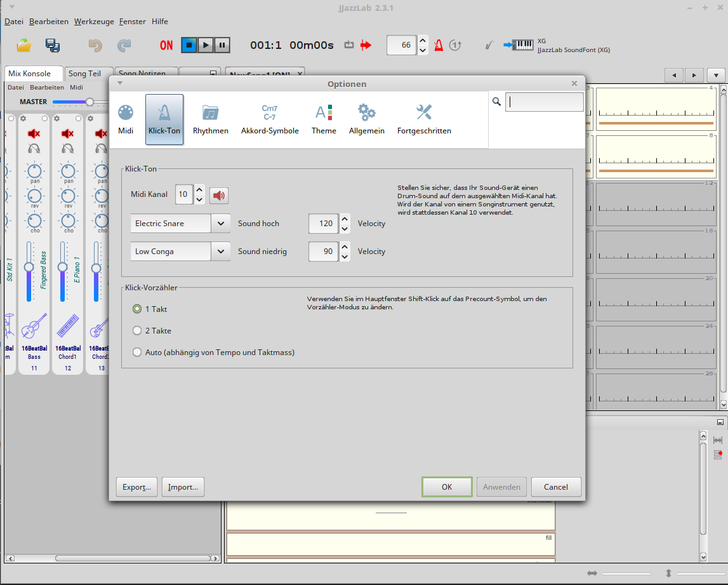
Task: Open settings gear of Bass channel 11
Action: point(23,119)
